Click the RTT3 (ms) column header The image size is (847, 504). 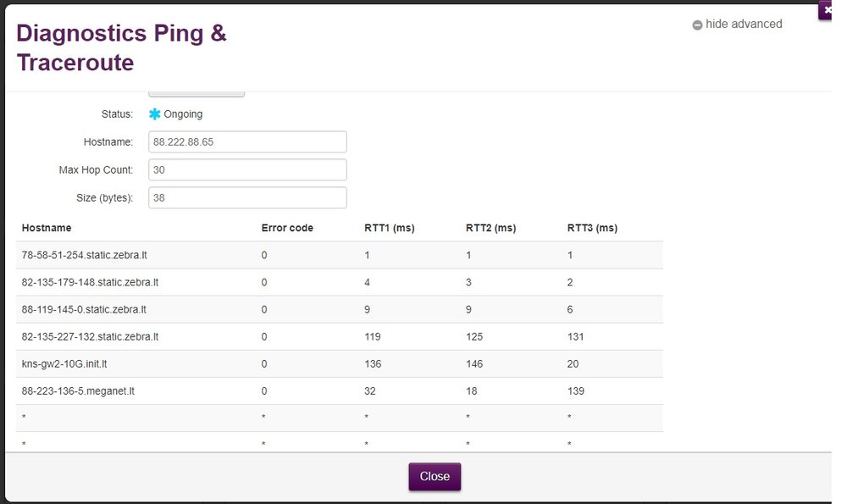point(592,228)
